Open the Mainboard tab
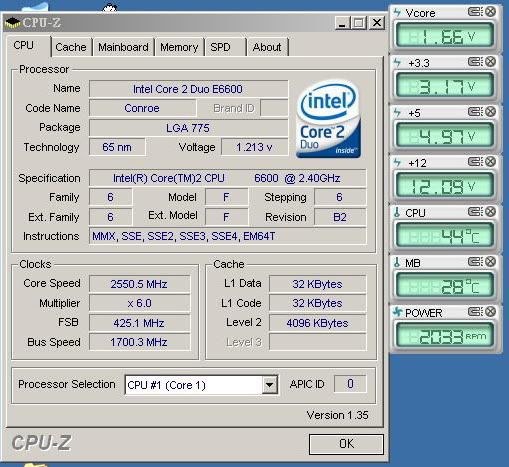509x467 pixels. tap(123, 47)
